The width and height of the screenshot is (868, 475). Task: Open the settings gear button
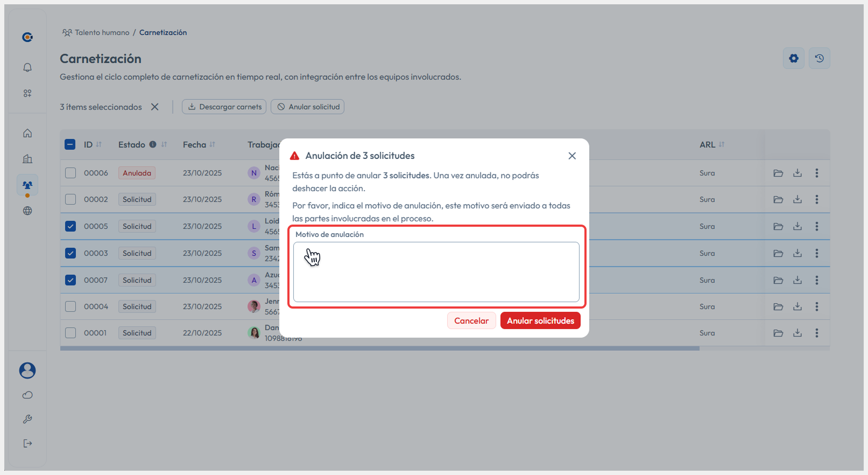[793, 58]
